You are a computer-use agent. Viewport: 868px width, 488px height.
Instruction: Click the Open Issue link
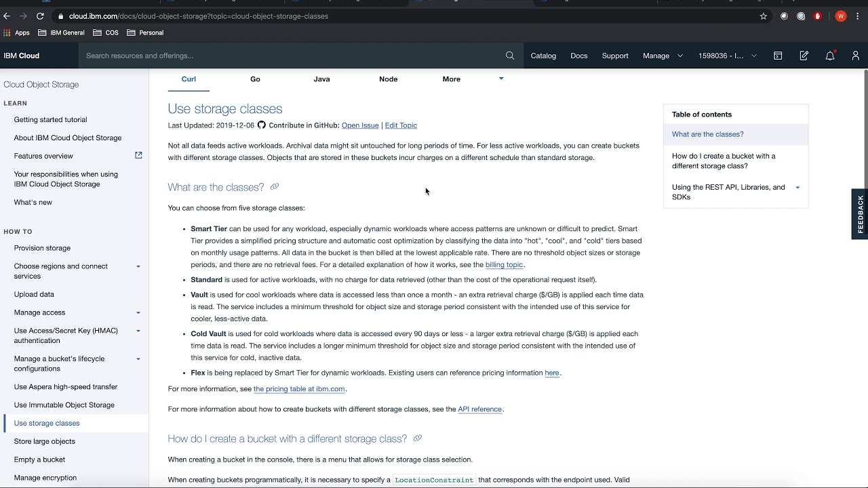pos(360,125)
